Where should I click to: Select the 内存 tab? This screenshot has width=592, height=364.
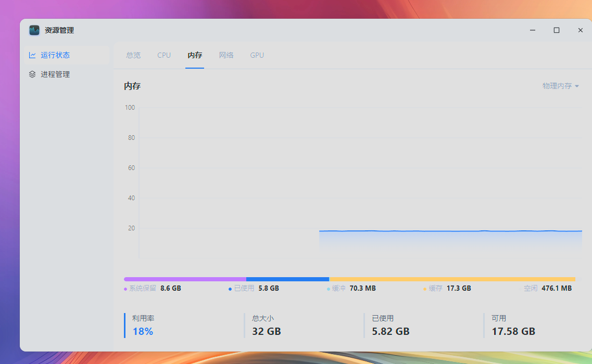[x=195, y=55]
